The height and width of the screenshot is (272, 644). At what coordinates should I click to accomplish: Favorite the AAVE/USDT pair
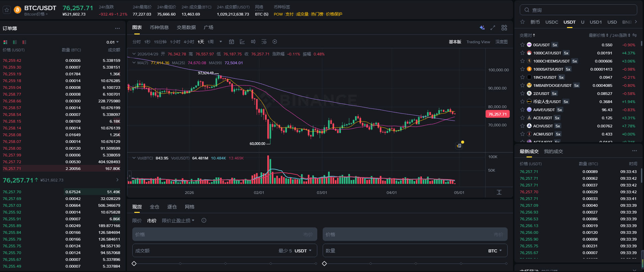click(522, 109)
